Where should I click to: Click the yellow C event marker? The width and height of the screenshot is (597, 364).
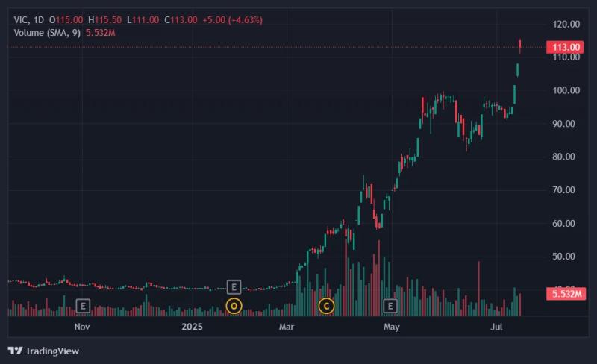pyautogui.click(x=326, y=306)
